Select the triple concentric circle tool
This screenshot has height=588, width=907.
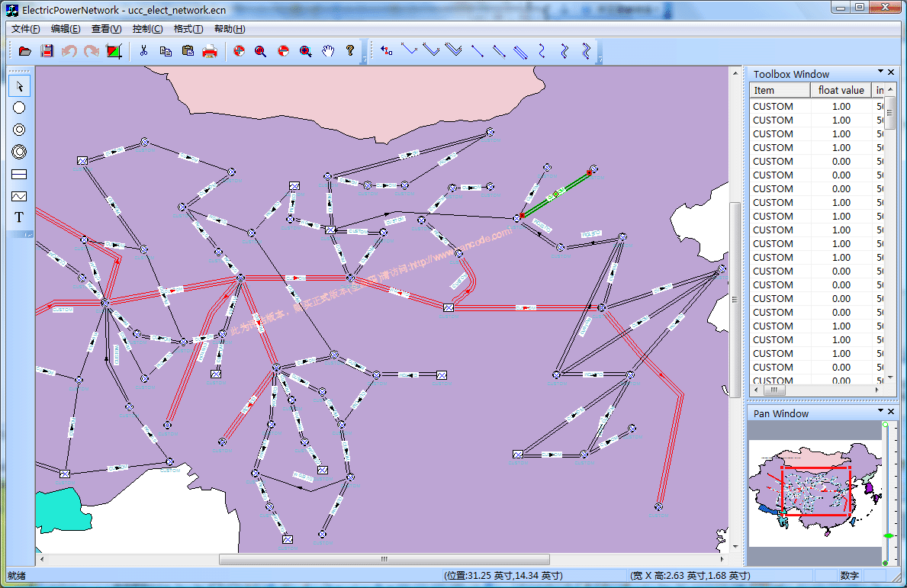click(x=19, y=152)
